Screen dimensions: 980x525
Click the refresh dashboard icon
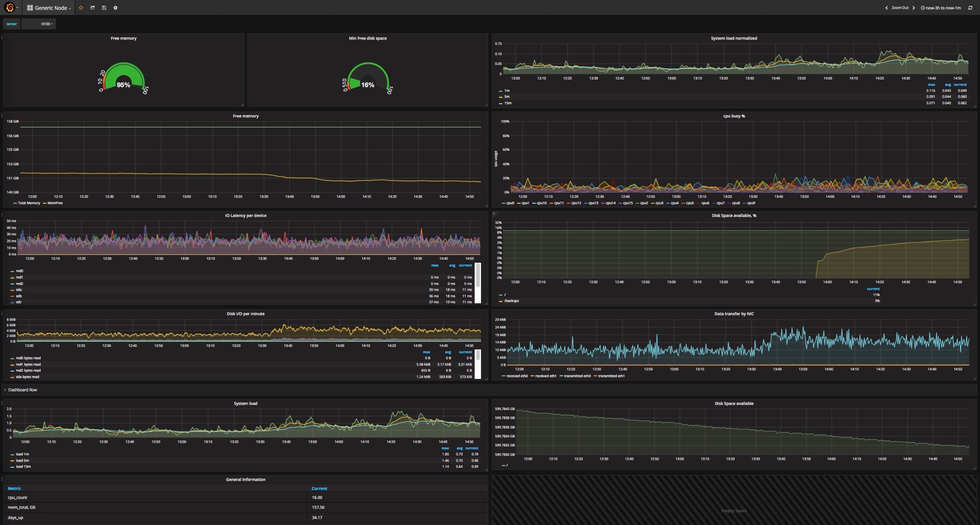(970, 8)
